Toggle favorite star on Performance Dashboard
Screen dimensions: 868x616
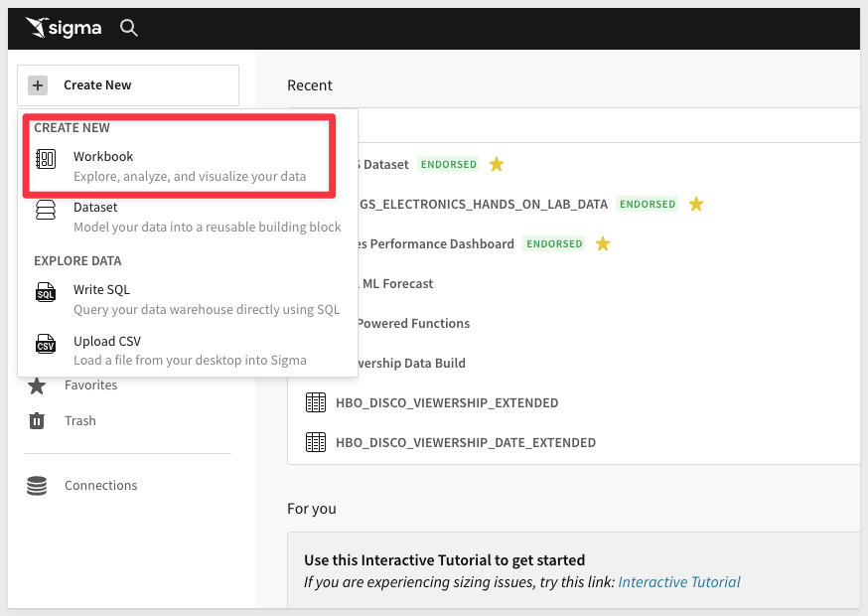[602, 243]
